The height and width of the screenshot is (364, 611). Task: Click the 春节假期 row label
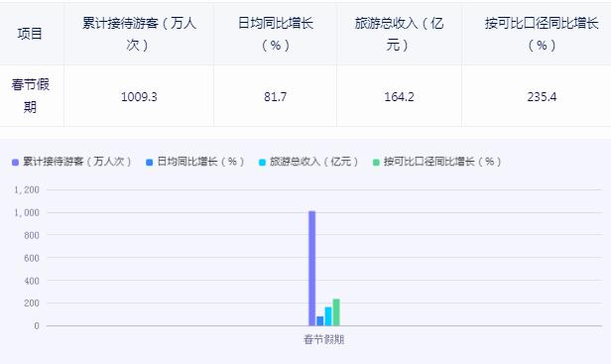(30, 95)
